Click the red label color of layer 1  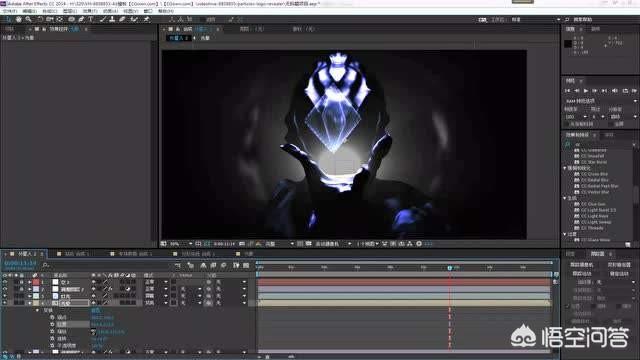point(36,282)
